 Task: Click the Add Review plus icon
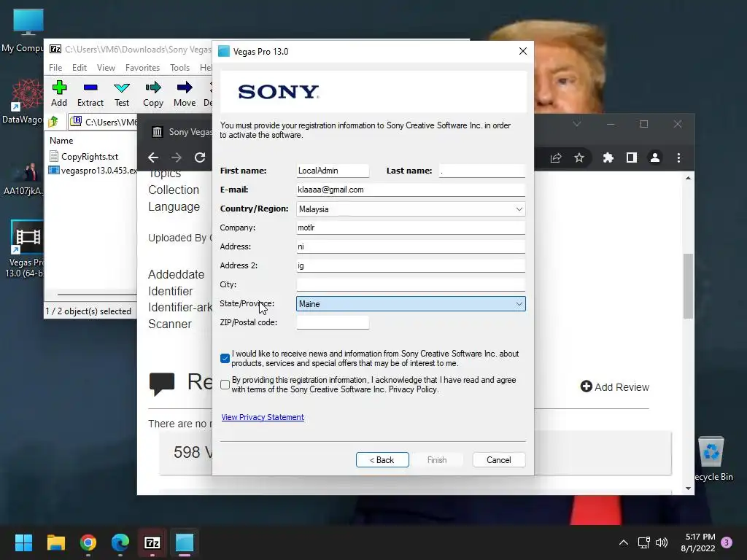pyautogui.click(x=586, y=386)
